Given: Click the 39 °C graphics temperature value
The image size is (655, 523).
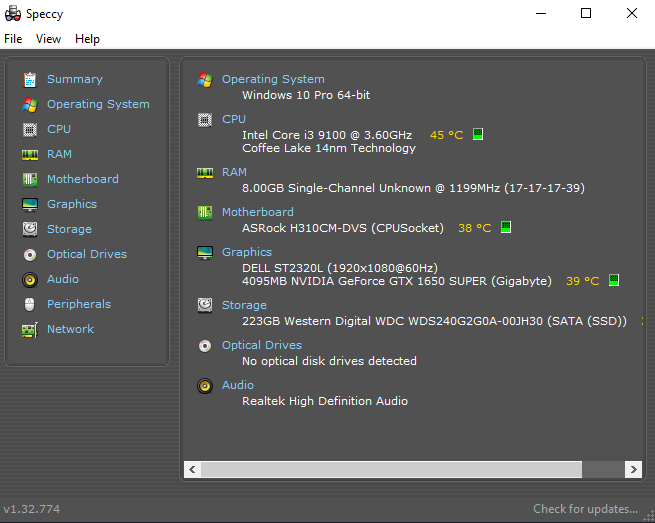Looking at the screenshot, I should 583,281.
